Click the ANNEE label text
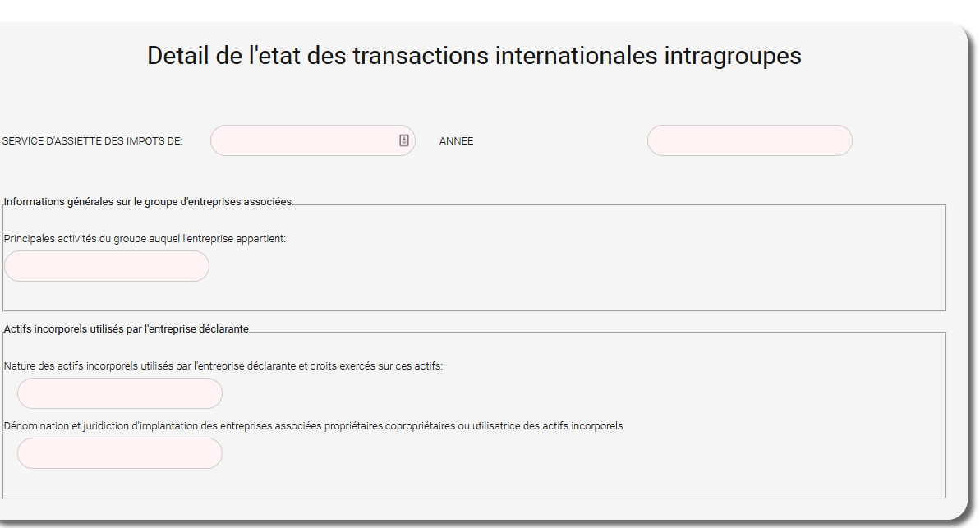 coord(456,141)
